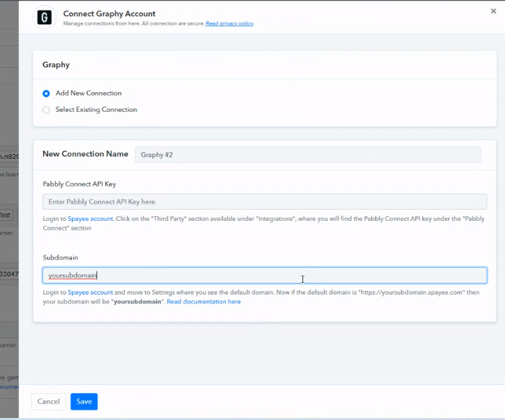The width and height of the screenshot is (505, 420).
Task: Save the new Graphy connection
Action: tap(84, 402)
